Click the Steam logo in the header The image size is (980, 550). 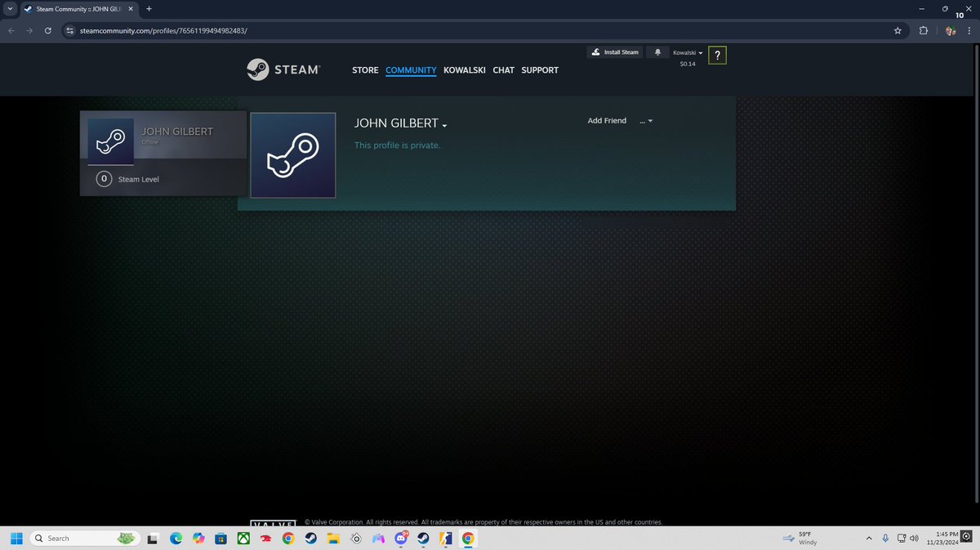tap(283, 69)
